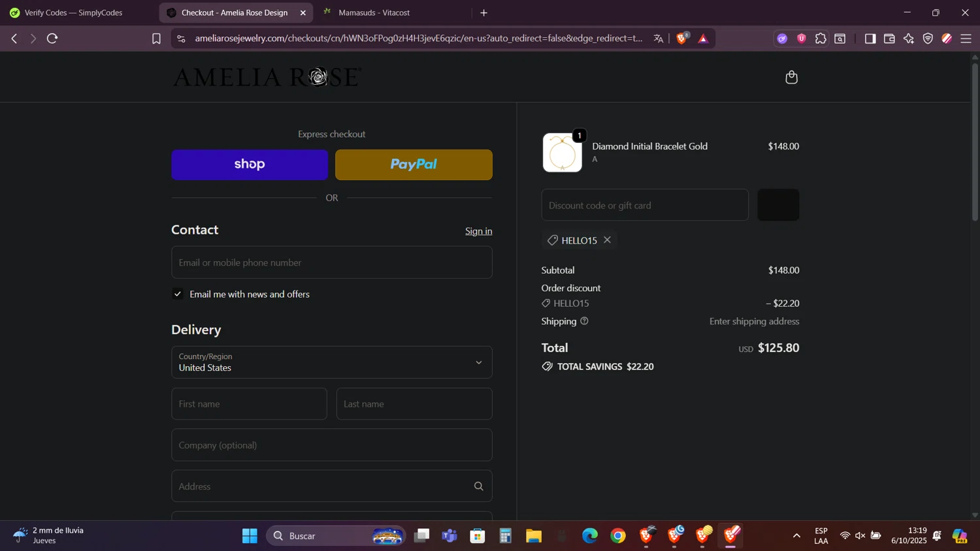The image size is (980, 551).
Task: Open Brave Rewards triangle icon
Action: 703,39
